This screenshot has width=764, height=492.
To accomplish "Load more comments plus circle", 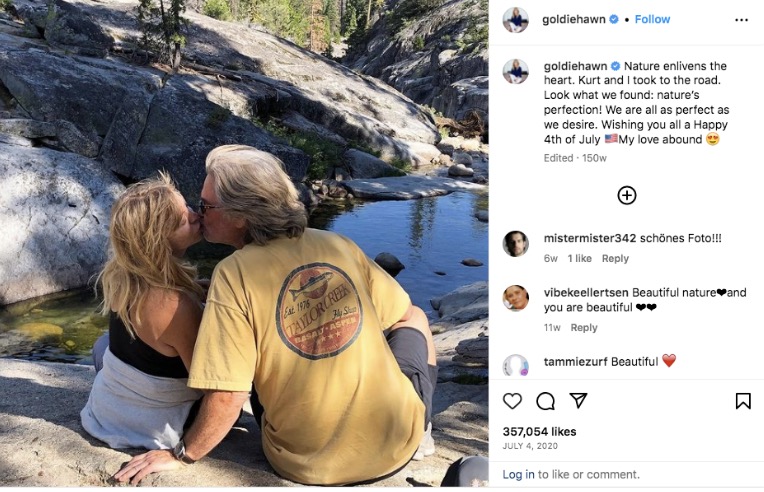I will click(x=627, y=195).
